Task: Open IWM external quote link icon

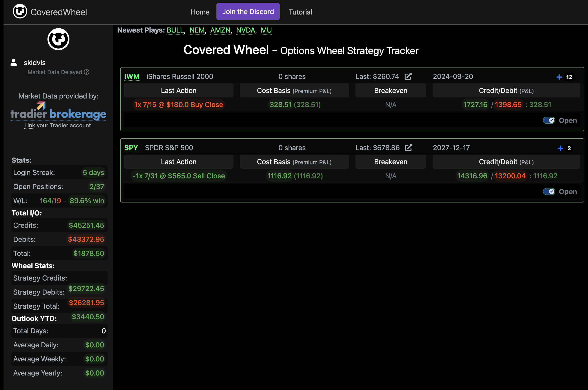Action: (x=408, y=76)
